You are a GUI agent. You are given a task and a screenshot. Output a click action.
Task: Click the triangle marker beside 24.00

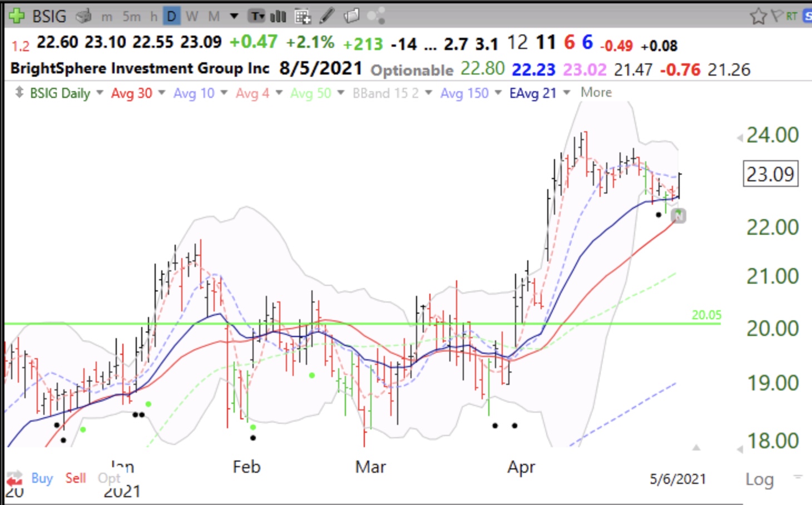[x=740, y=137]
